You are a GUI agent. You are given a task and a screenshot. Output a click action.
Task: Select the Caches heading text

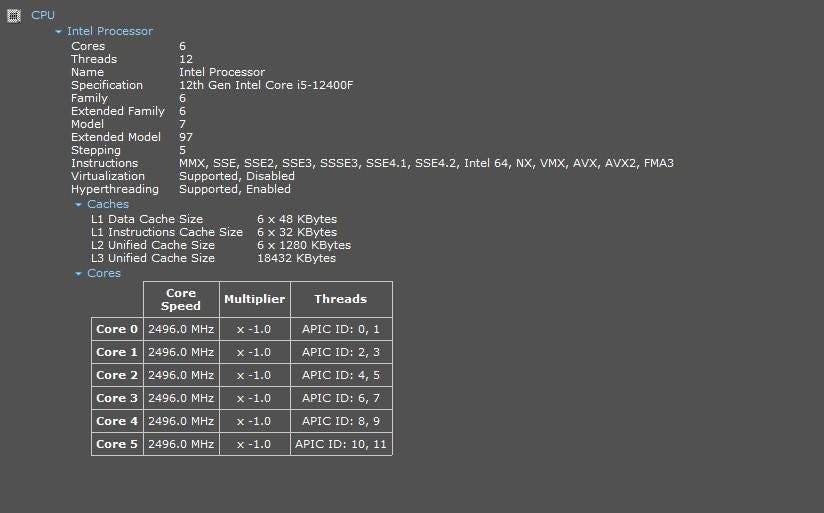[108, 205]
